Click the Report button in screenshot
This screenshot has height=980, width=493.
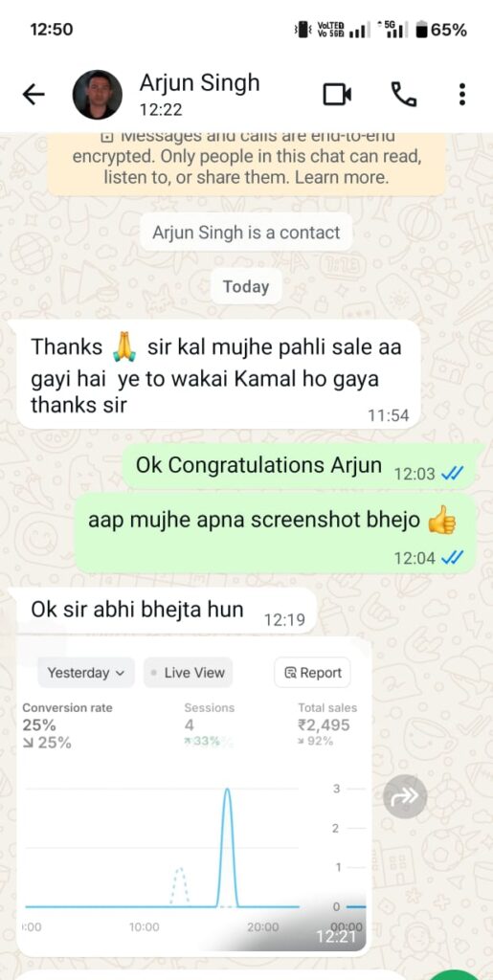(313, 673)
